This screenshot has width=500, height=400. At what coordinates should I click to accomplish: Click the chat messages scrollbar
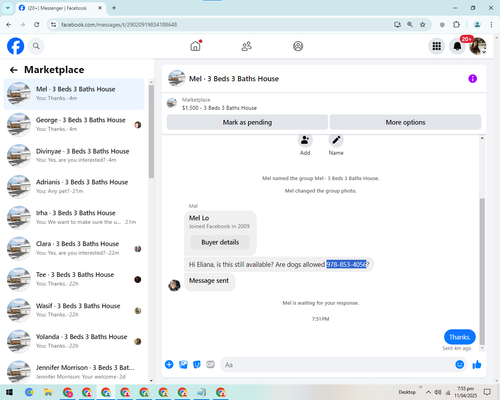pos(482,272)
